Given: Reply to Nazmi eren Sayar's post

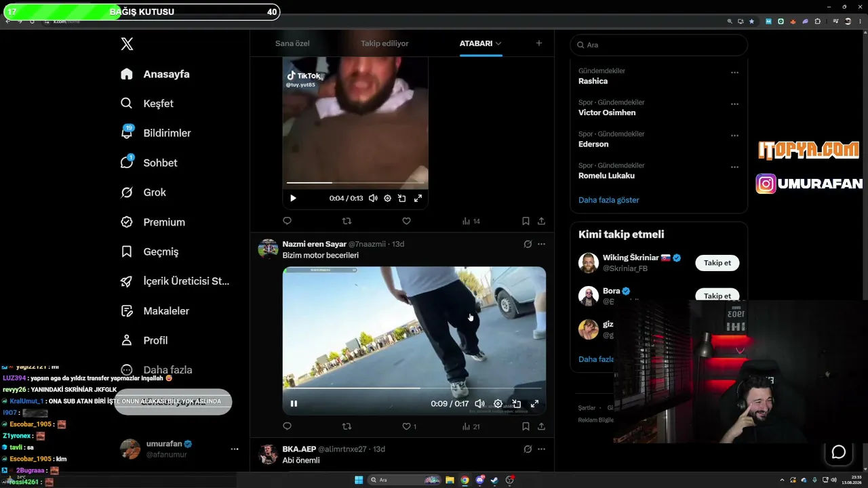Looking at the screenshot, I should point(287,426).
